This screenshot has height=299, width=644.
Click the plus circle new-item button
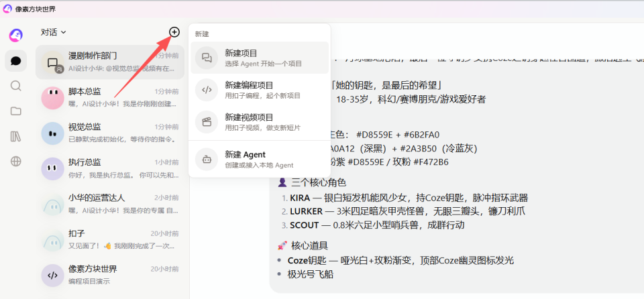click(174, 32)
